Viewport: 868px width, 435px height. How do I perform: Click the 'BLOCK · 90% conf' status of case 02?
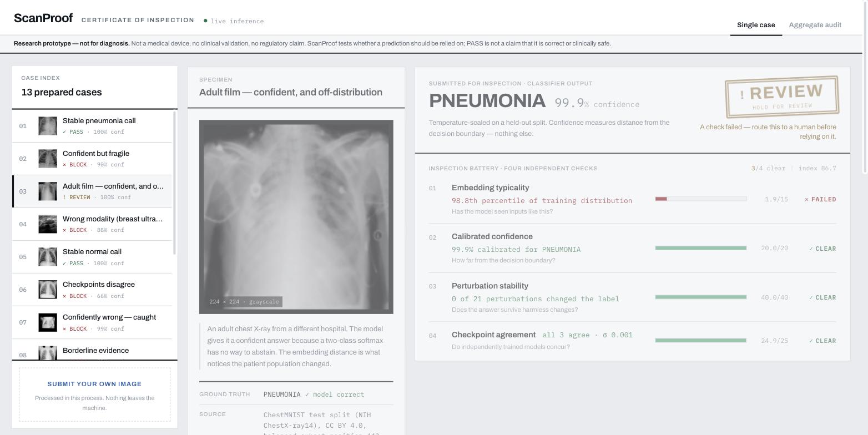[93, 165]
